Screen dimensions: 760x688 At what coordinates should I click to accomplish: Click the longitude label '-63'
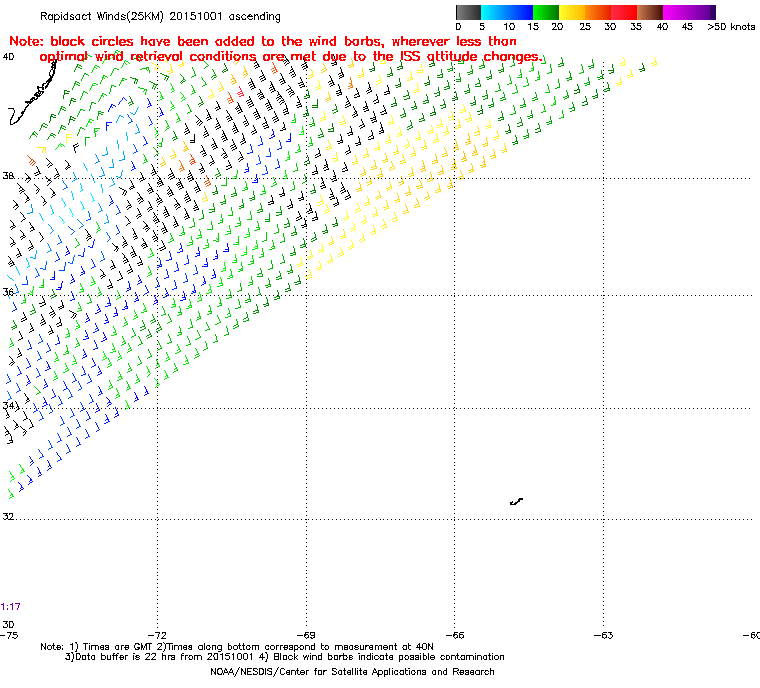pyautogui.click(x=603, y=635)
